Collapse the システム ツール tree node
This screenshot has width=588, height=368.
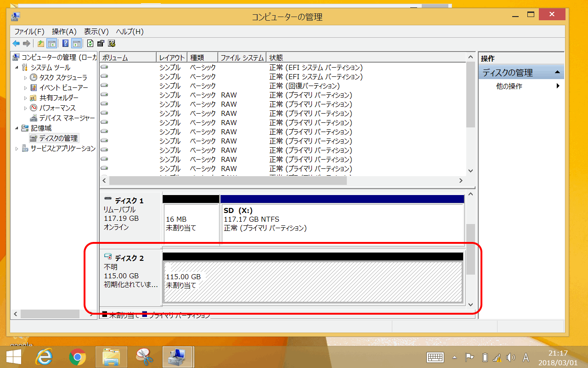point(17,68)
